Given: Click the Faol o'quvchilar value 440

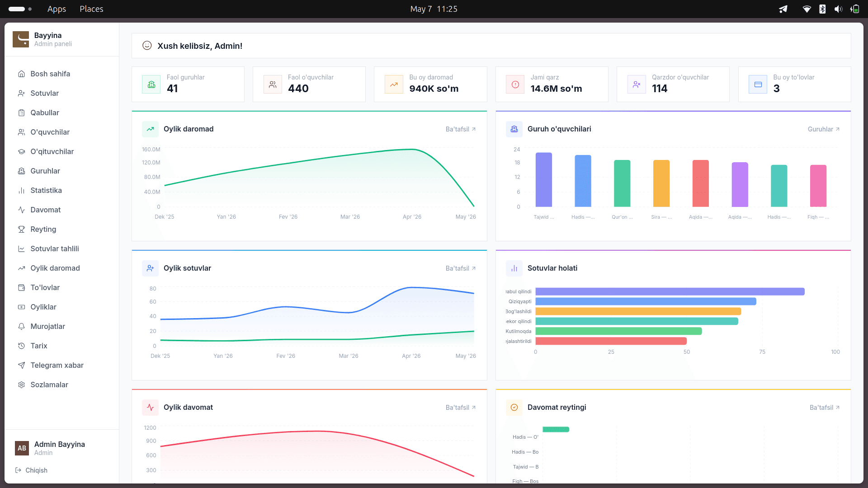Looking at the screenshot, I should (x=298, y=89).
